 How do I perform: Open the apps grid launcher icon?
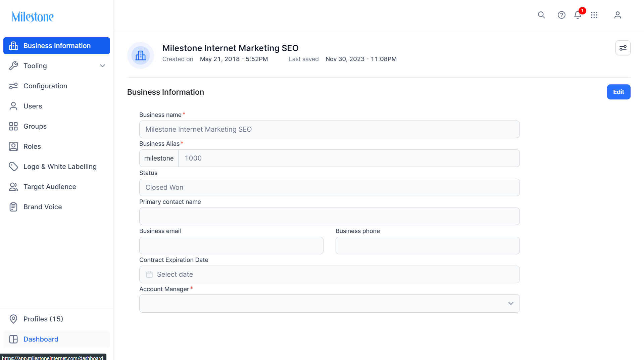[x=594, y=15]
